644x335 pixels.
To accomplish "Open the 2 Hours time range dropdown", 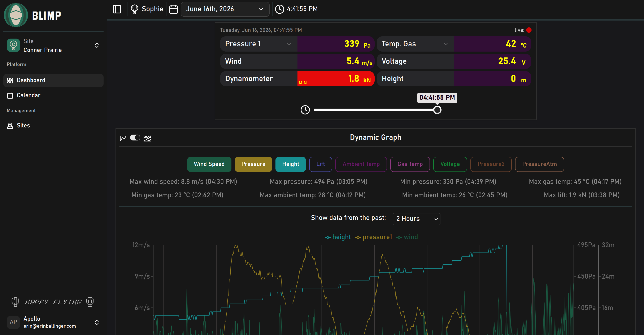I will 416,219.
